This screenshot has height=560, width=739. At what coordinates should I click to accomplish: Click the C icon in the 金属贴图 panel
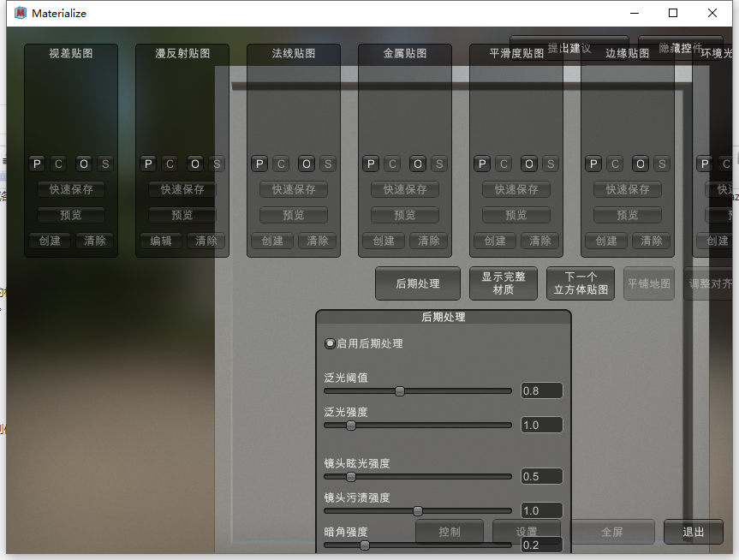(392, 163)
